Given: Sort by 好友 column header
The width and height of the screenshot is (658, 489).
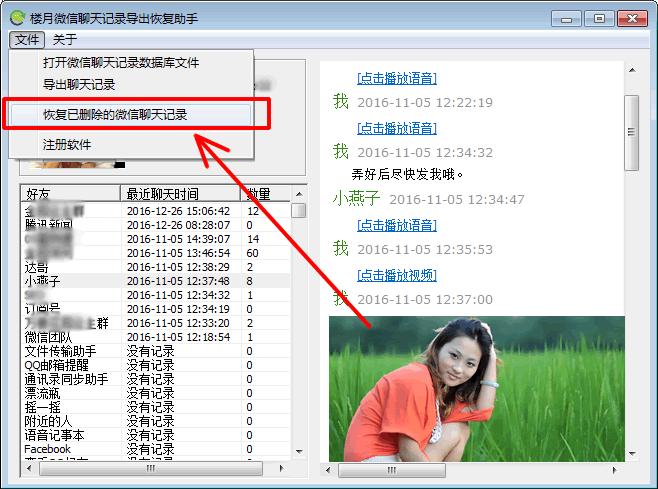Looking at the screenshot, I should tap(70, 194).
